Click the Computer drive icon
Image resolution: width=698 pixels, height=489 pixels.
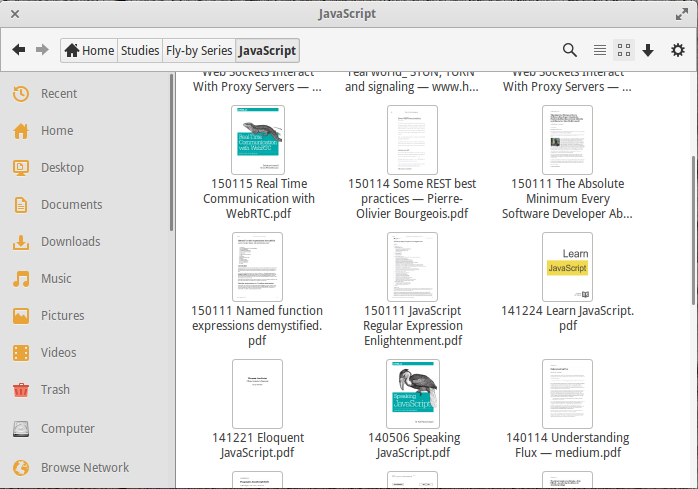tap(21, 429)
